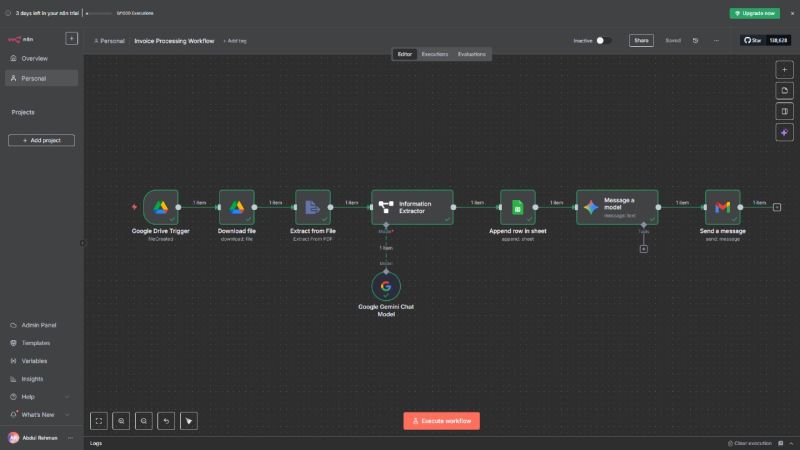Viewport: 800px width, 450px height.
Task: Open Variables from the sidebar
Action: point(42,361)
